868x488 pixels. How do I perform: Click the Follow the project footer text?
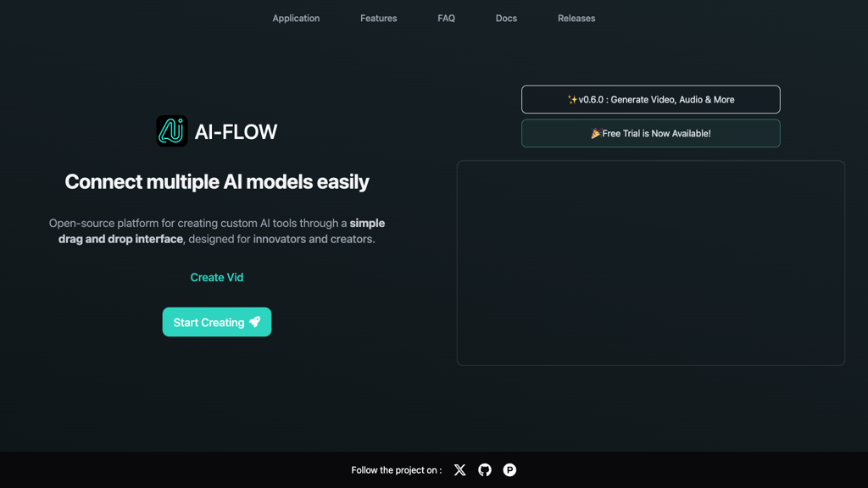[395, 470]
